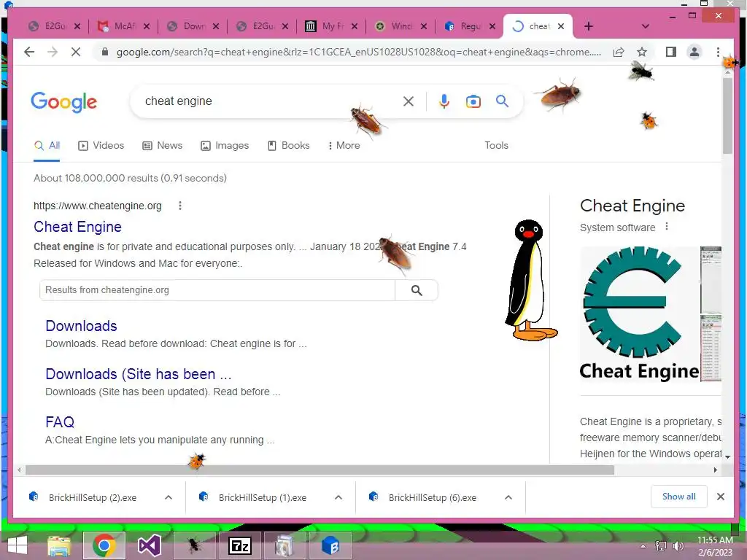The width and height of the screenshot is (747, 560).
Task: Open more options beside System software
Action: [x=667, y=227]
